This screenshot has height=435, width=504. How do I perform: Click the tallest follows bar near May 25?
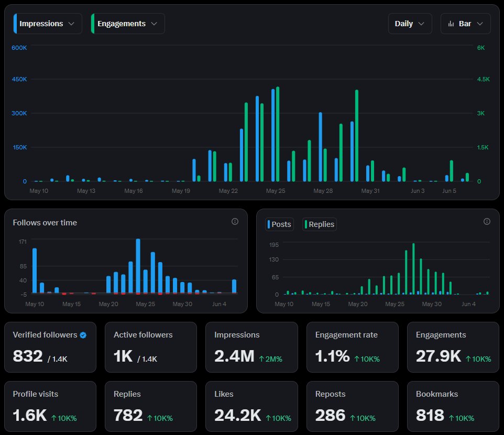tap(138, 266)
